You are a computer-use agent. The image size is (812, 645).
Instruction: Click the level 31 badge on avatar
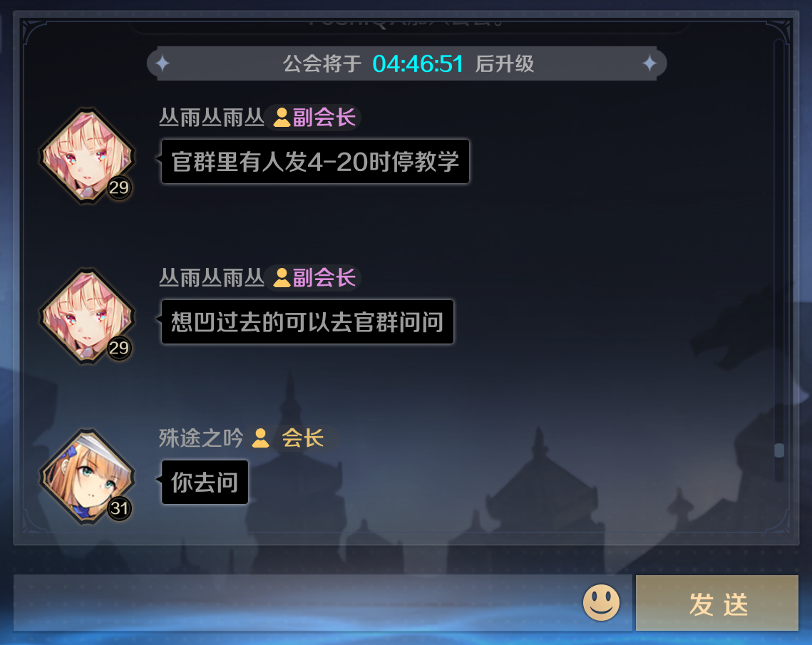(119, 508)
